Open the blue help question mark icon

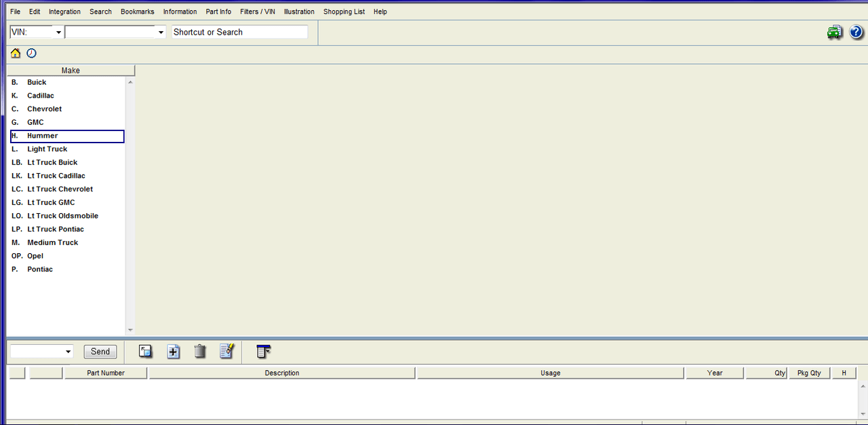[856, 32]
